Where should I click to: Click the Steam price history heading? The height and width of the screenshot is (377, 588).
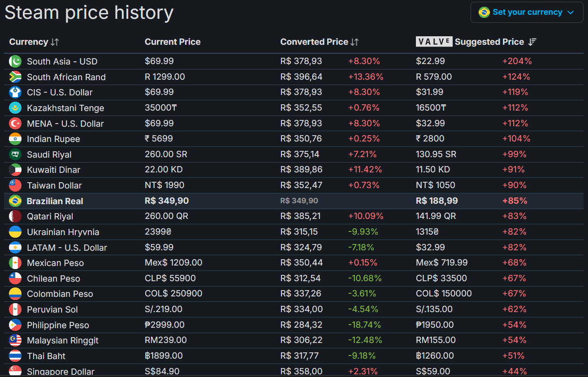click(89, 13)
